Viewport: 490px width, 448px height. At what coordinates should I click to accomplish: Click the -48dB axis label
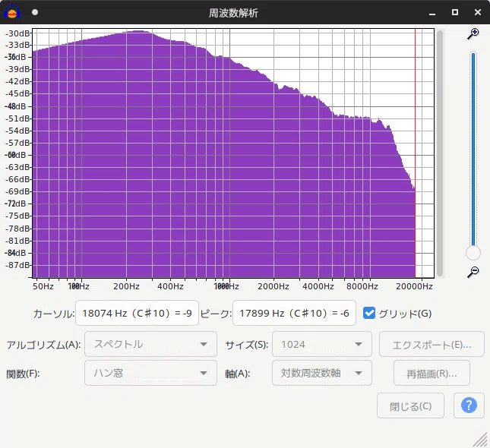pos(15,106)
